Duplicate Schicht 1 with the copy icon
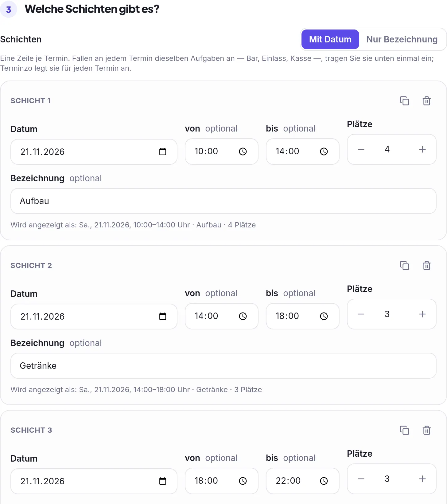This screenshot has height=504, width=447. pyautogui.click(x=405, y=101)
